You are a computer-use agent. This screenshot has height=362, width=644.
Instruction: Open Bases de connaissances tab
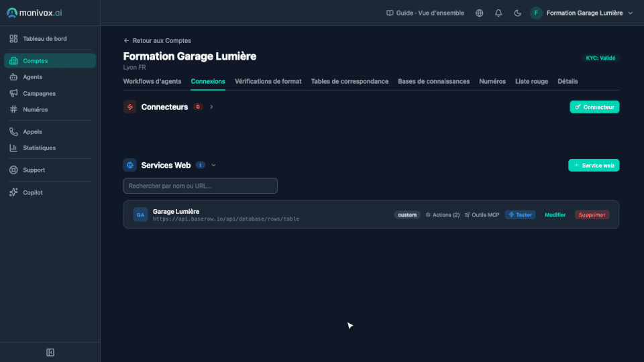coord(434,81)
